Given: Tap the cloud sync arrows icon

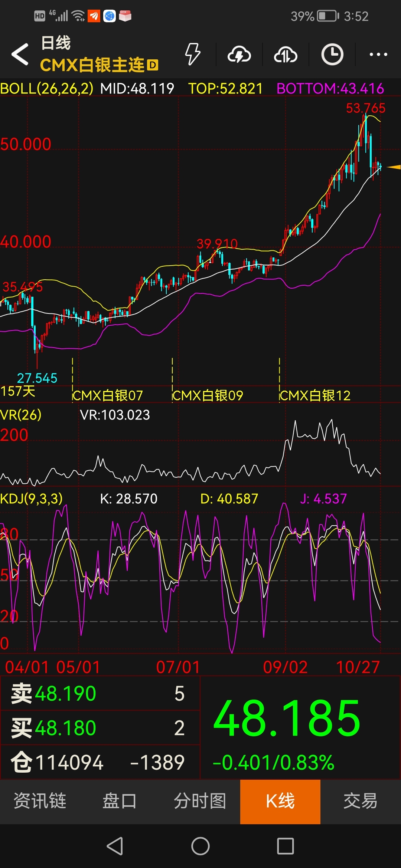Looking at the screenshot, I should [286, 55].
